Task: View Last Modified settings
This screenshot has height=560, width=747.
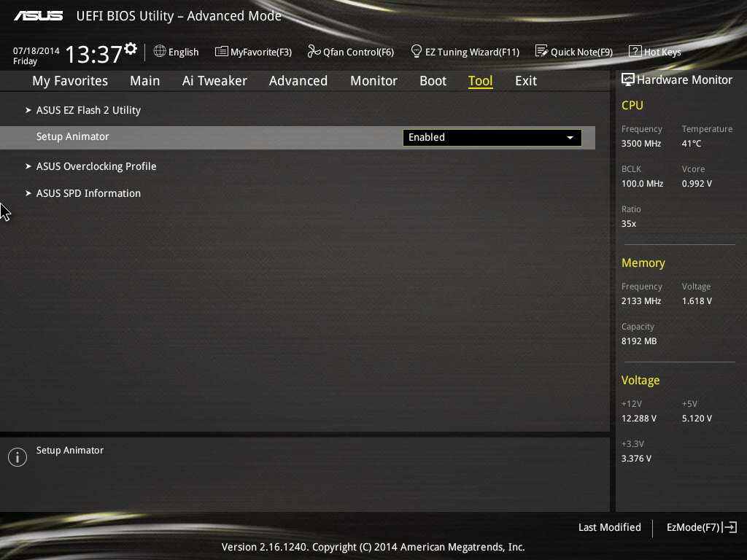Action: tap(609, 527)
